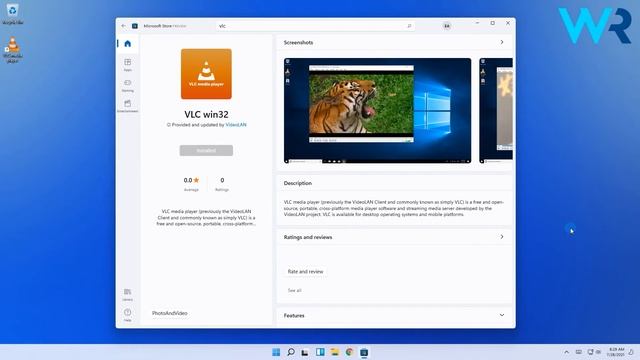This screenshot has width=640, height=360.
Task: Expand the Screenshots section chevron
Action: 502,42
